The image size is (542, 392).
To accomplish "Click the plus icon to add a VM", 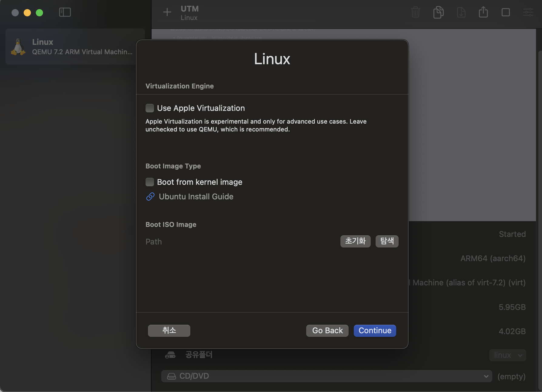I will 167,12.
